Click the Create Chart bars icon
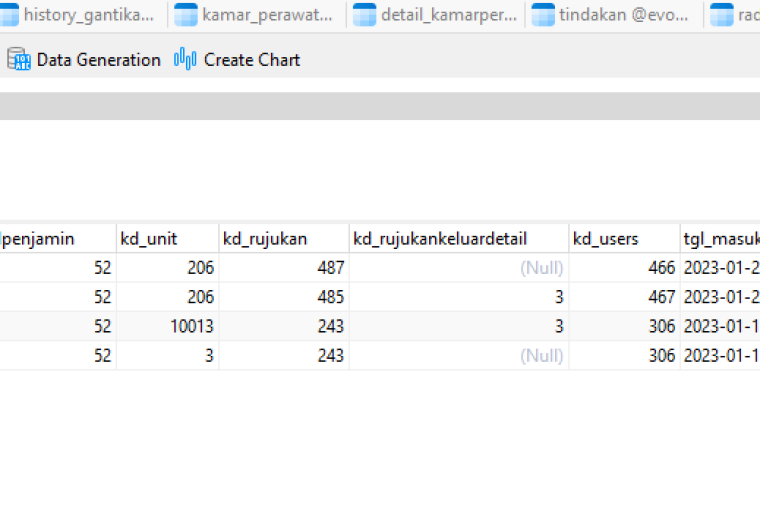This screenshot has width=760, height=520. pos(185,59)
